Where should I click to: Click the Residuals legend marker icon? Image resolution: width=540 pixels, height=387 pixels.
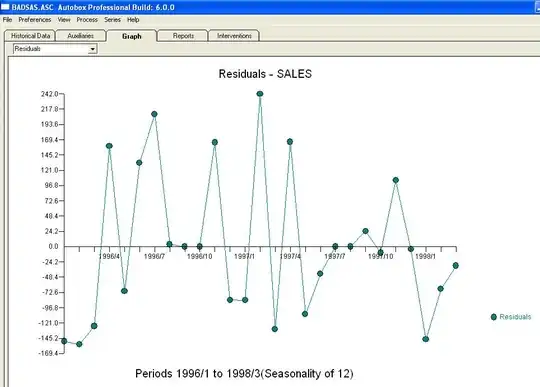point(494,317)
